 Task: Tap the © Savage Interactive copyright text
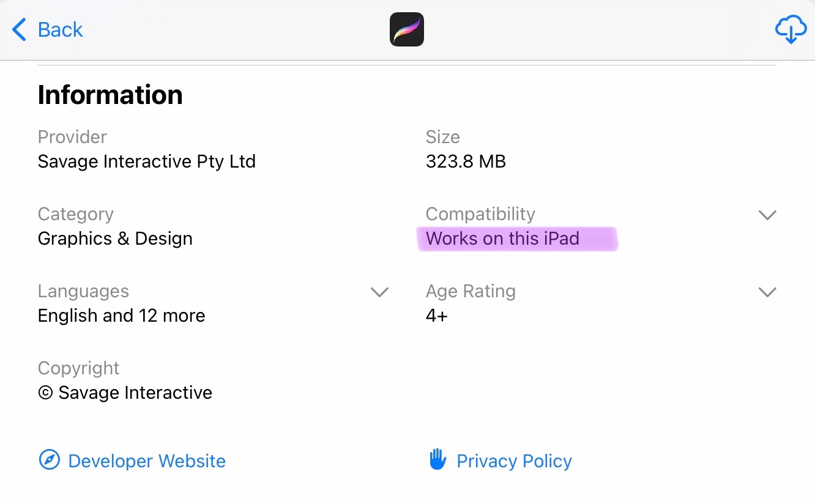pos(125,393)
